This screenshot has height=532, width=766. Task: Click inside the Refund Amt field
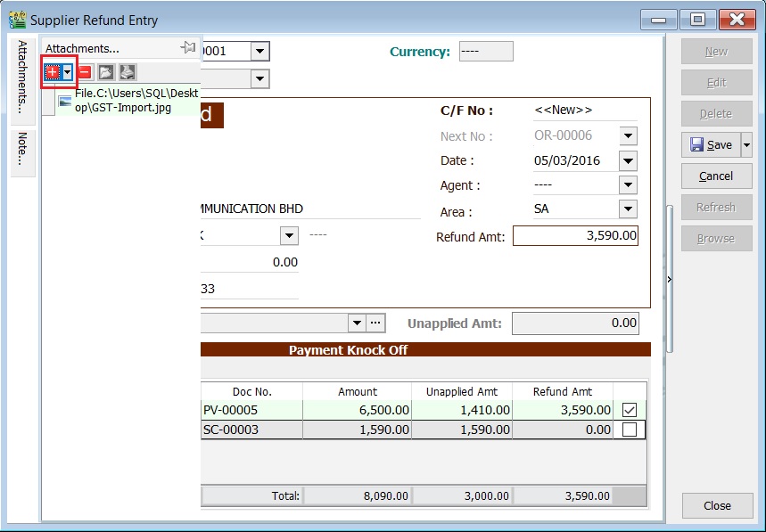[575, 237]
